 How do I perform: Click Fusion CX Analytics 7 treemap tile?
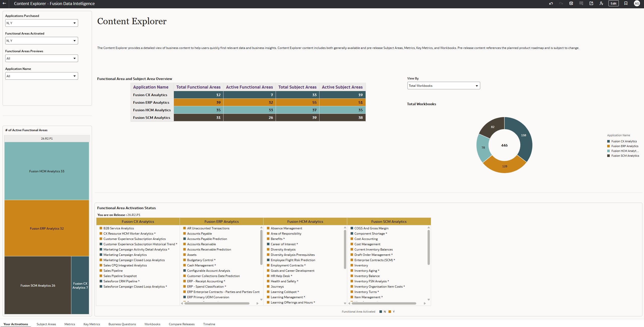click(80, 285)
